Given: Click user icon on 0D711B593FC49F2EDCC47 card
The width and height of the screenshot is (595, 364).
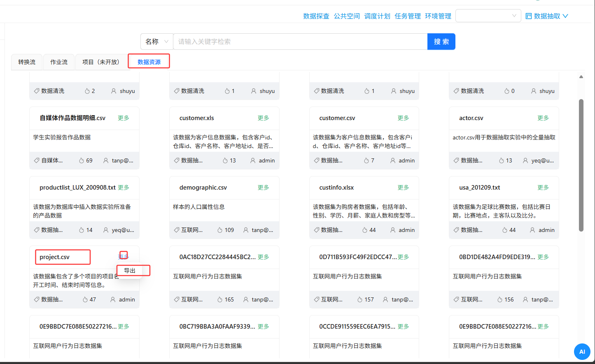Looking at the screenshot, I should (x=385, y=299).
